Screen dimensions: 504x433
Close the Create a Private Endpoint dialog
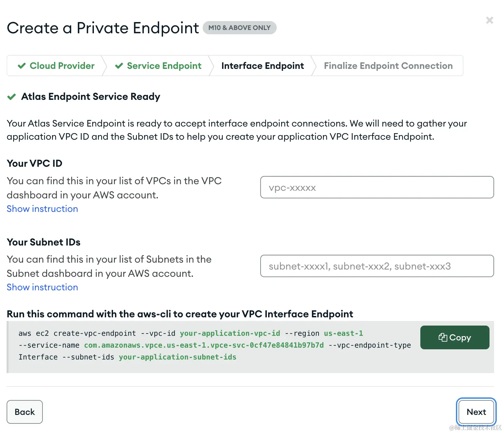point(490,20)
